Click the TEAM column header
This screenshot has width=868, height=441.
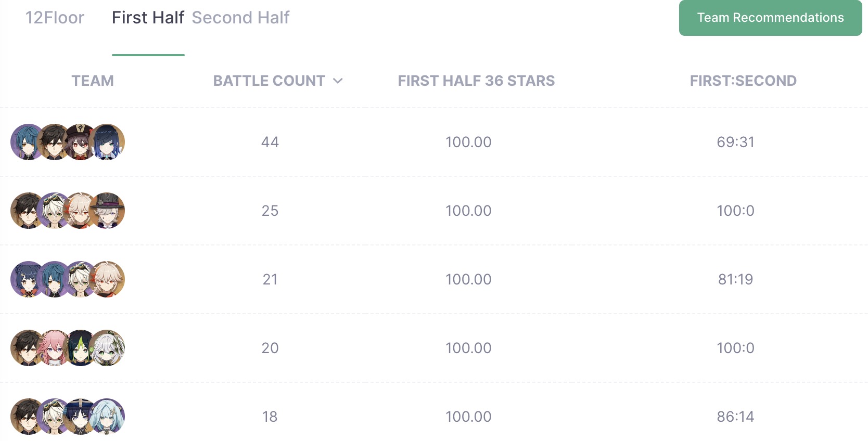pyautogui.click(x=93, y=81)
